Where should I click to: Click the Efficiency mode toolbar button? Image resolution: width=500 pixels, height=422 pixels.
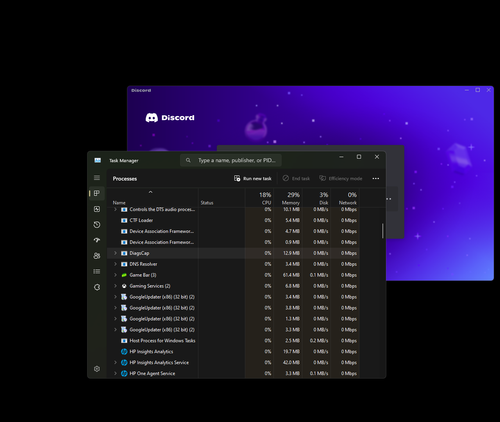(340, 179)
